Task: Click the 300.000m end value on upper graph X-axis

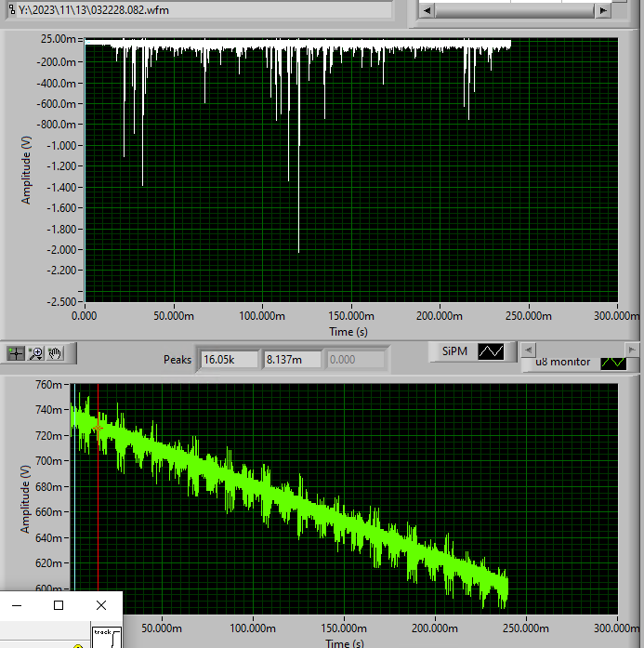Action: tap(616, 316)
